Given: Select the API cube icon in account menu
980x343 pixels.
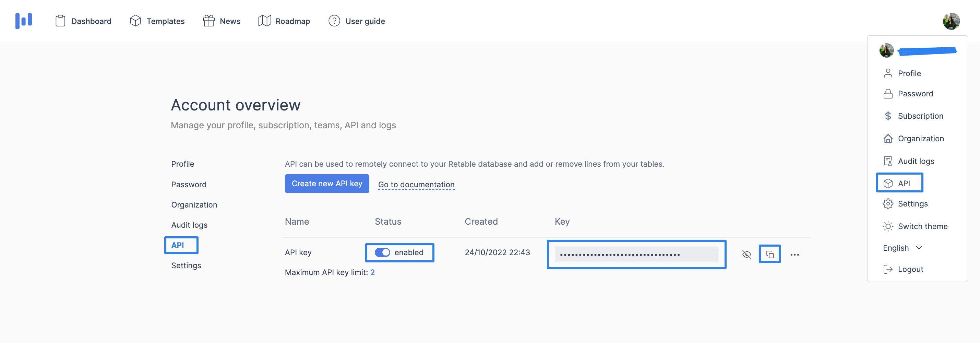Looking at the screenshot, I should pyautogui.click(x=888, y=183).
